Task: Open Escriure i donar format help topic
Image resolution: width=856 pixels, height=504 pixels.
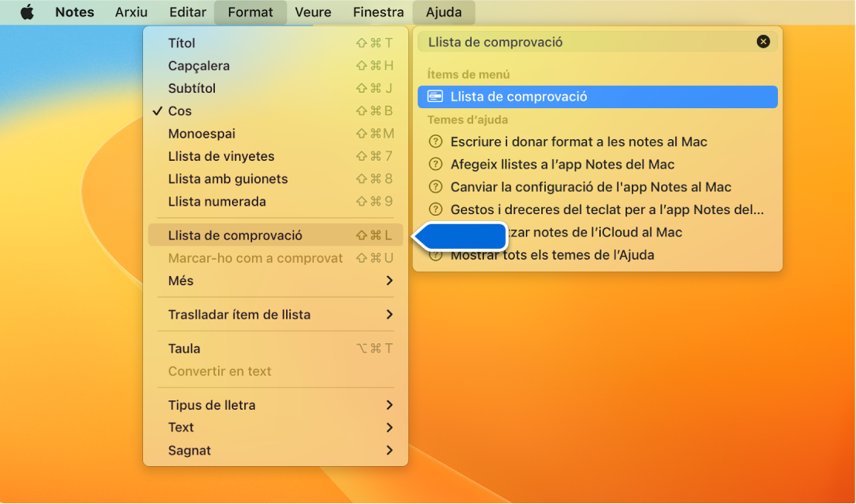Action: (598, 141)
